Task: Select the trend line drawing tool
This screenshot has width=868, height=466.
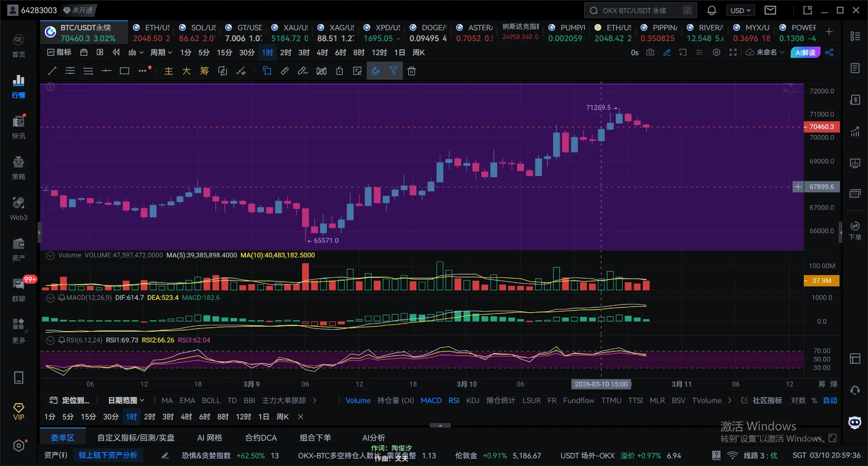Action: click(52, 71)
